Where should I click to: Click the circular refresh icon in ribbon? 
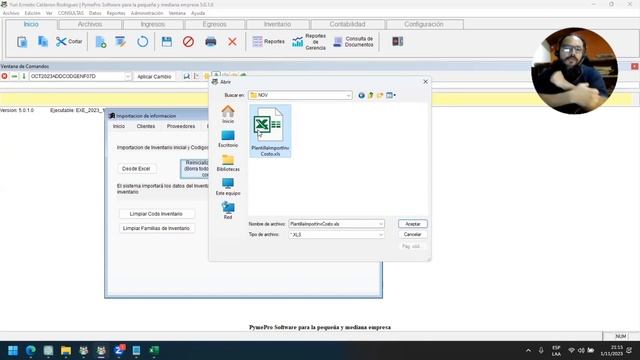[142, 42]
